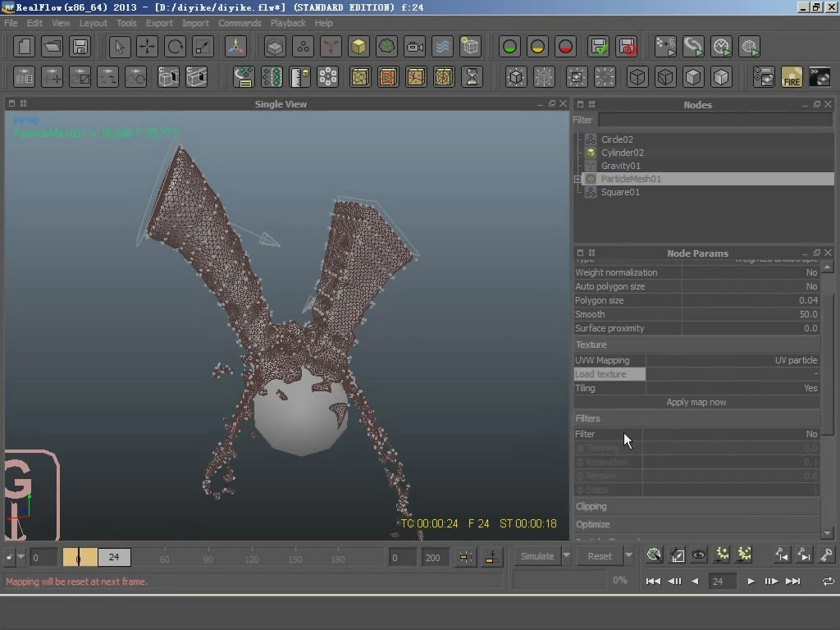Open project with the folder icon
The height and width of the screenshot is (630, 840).
pos(52,47)
